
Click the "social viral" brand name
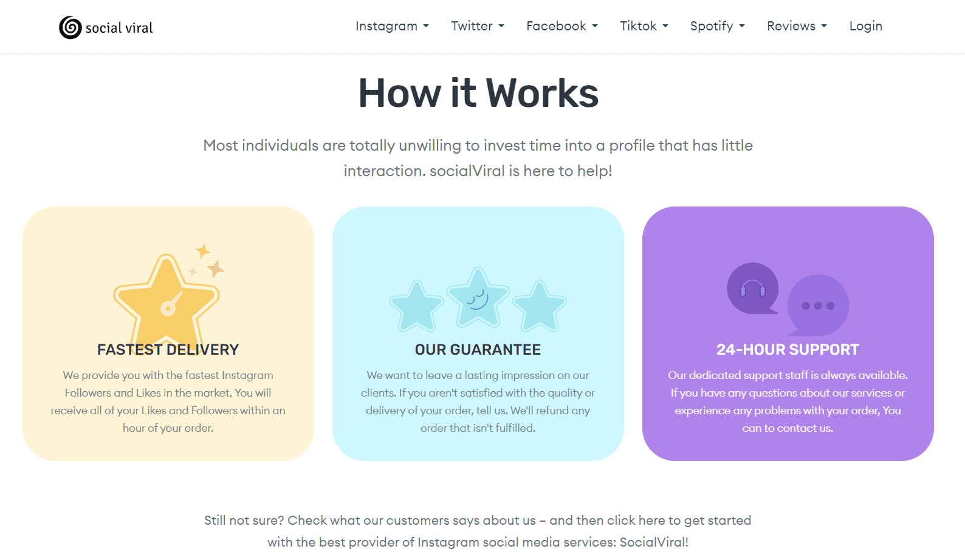[x=119, y=28]
